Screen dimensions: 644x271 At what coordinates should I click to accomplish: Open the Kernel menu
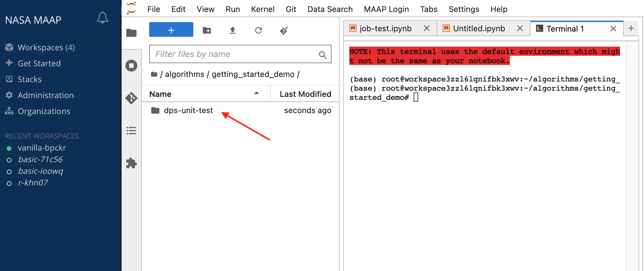[263, 9]
